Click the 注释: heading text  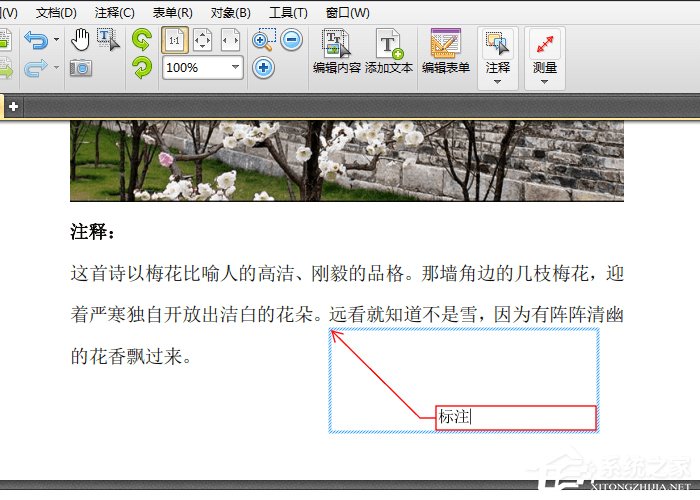[x=93, y=232]
